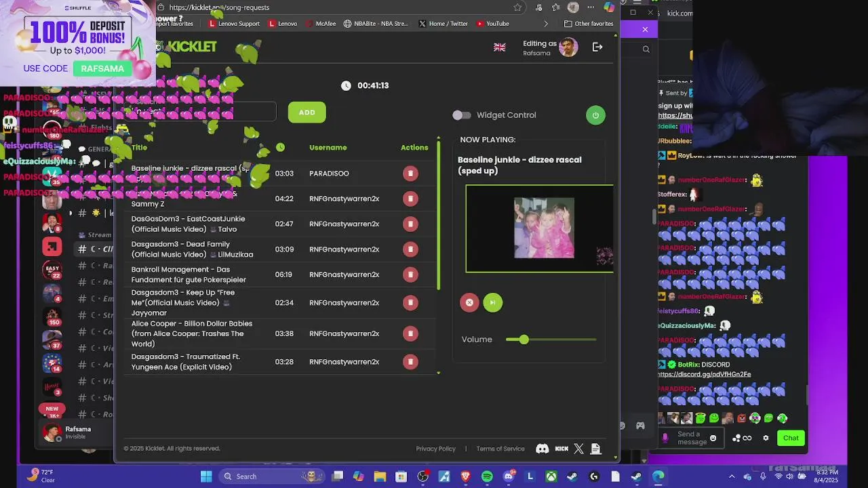Click the green ADD button

click(x=307, y=113)
